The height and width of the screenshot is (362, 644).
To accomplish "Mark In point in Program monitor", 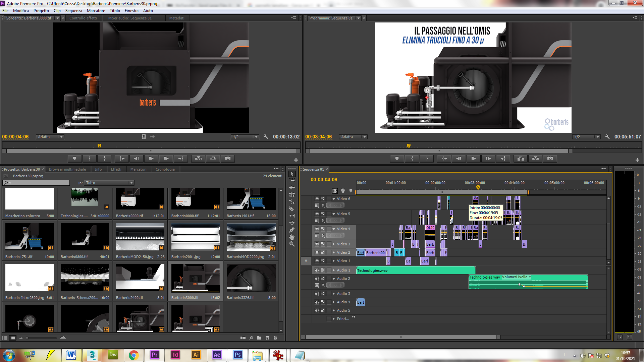I will point(412,159).
